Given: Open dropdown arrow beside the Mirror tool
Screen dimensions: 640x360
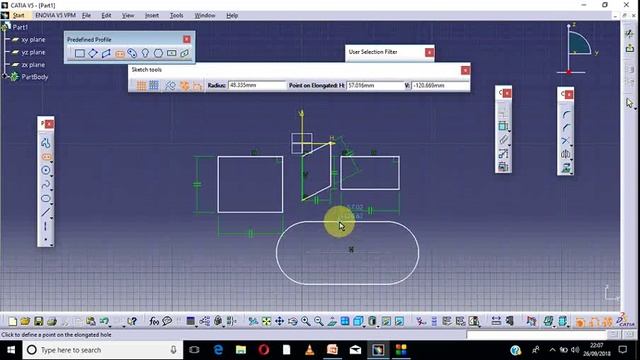Looking at the screenshot, I should [x=571, y=159].
